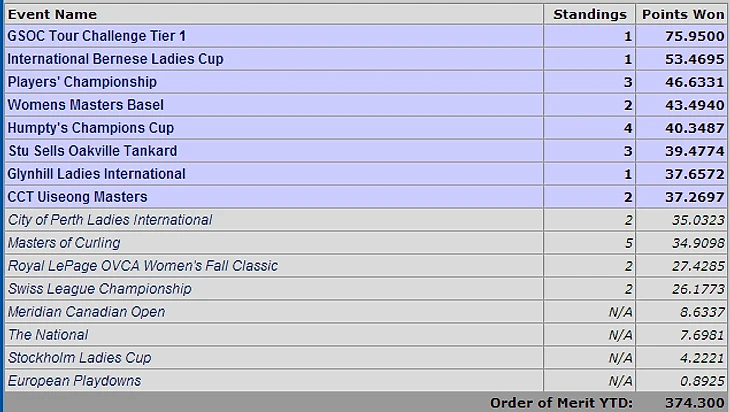
Task: Open Glynhill Ladies International event
Action: pos(96,174)
